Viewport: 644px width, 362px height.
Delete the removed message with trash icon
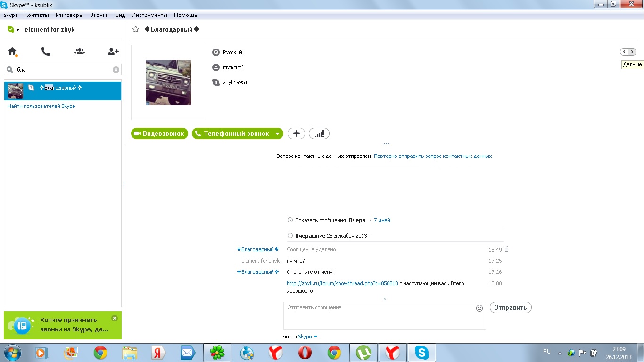tap(507, 249)
